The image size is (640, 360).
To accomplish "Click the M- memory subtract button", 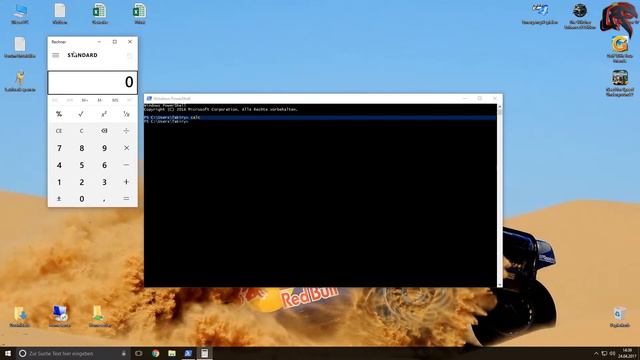I will 100,100.
